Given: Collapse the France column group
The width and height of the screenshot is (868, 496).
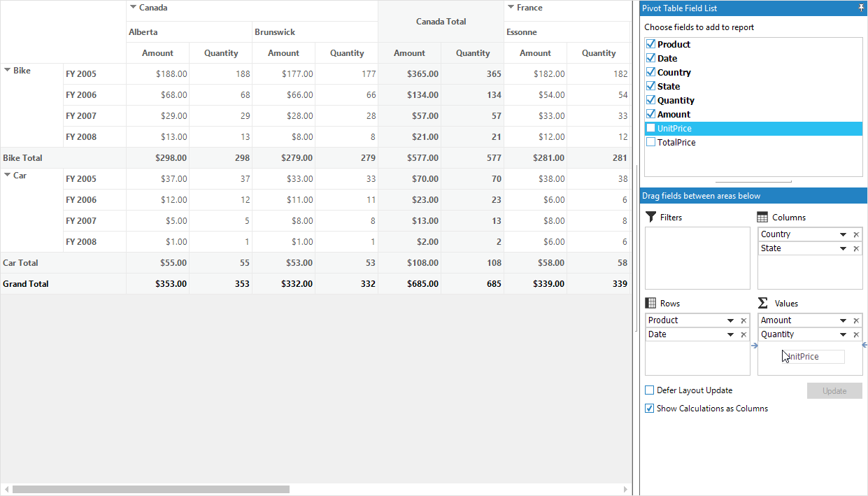Looking at the screenshot, I should tap(511, 7).
